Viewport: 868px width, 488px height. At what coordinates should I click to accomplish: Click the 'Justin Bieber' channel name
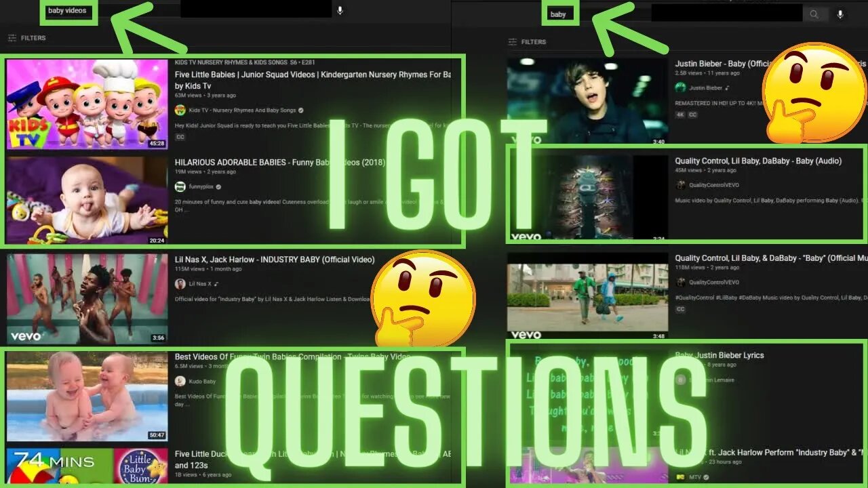tap(706, 87)
